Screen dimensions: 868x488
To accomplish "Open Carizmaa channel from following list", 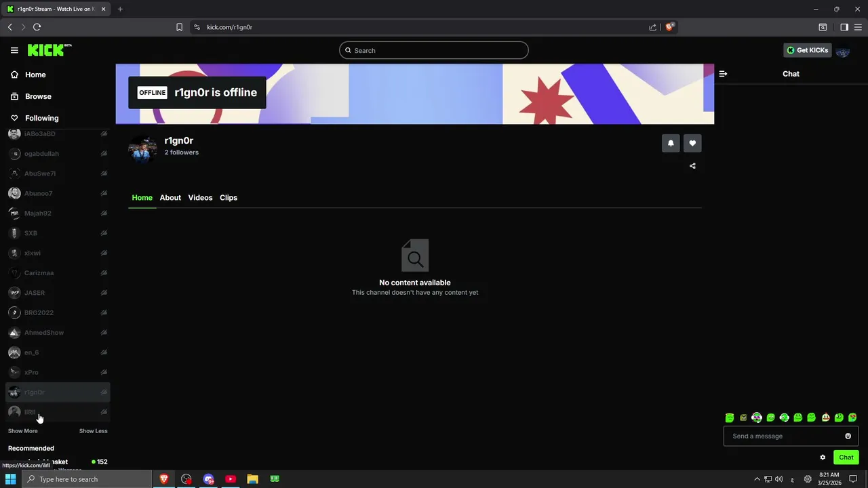I will [58, 273].
